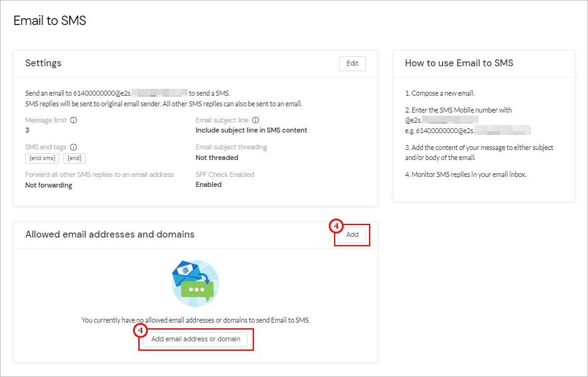Click the Message limit value 3

pyautogui.click(x=27, y=131)
